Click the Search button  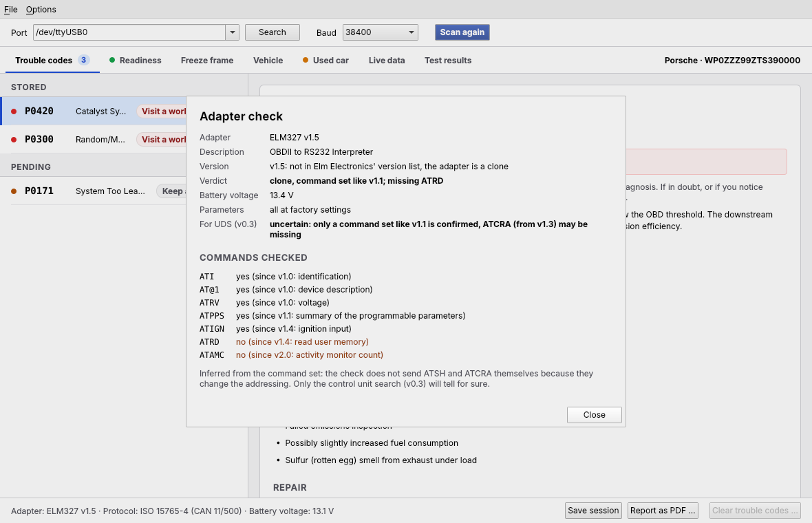click(x=273, y=32)
